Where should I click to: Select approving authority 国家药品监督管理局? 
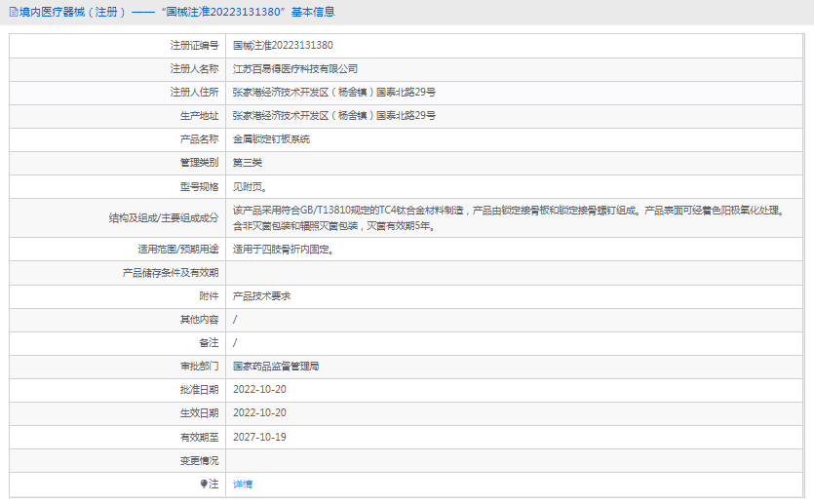click(276, 367)
